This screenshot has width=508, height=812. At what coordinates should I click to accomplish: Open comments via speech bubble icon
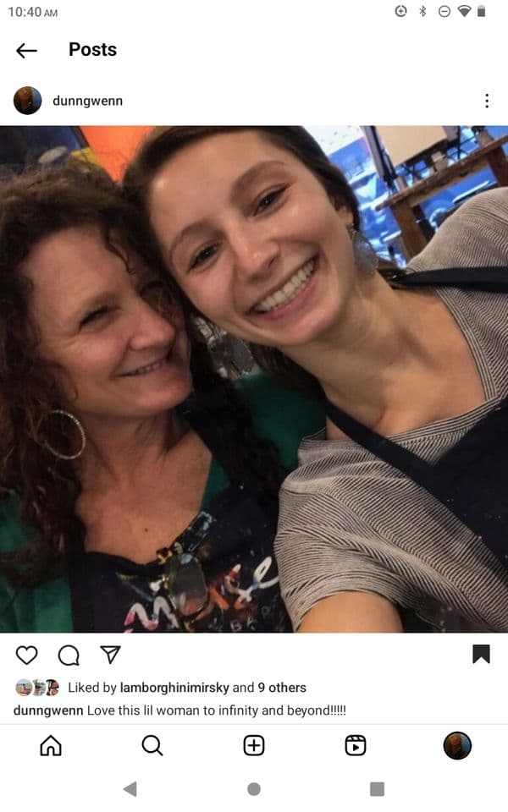(69, 655)
